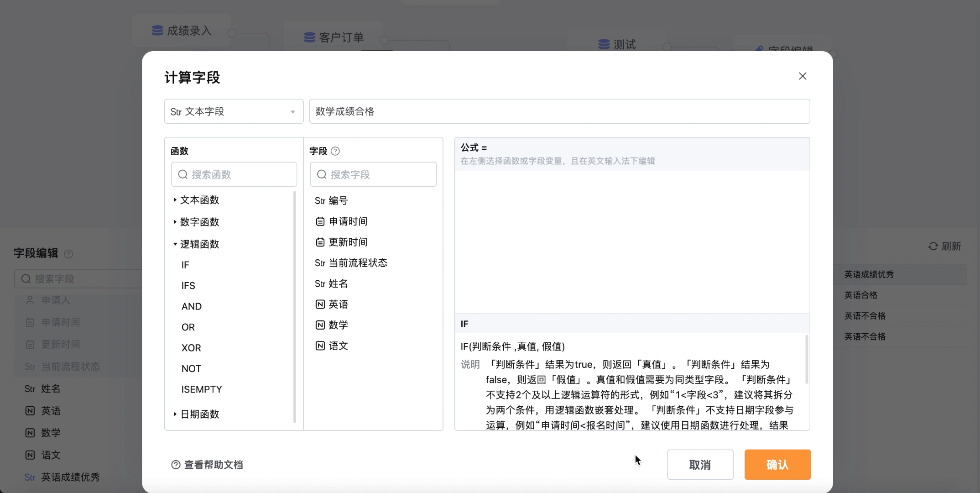This screenshot has width=980, height=493.
Task: Click the number icon of 语文 in 字段编辑 list
Action: pos(30,455)
